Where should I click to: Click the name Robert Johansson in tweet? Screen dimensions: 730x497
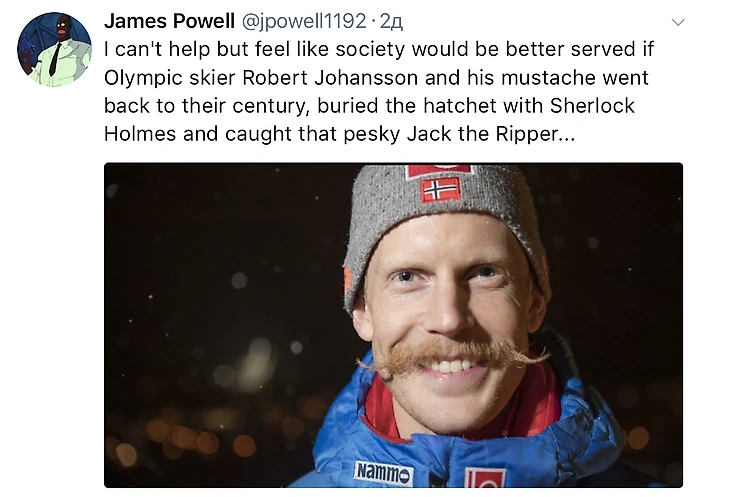tap(330, 78)
